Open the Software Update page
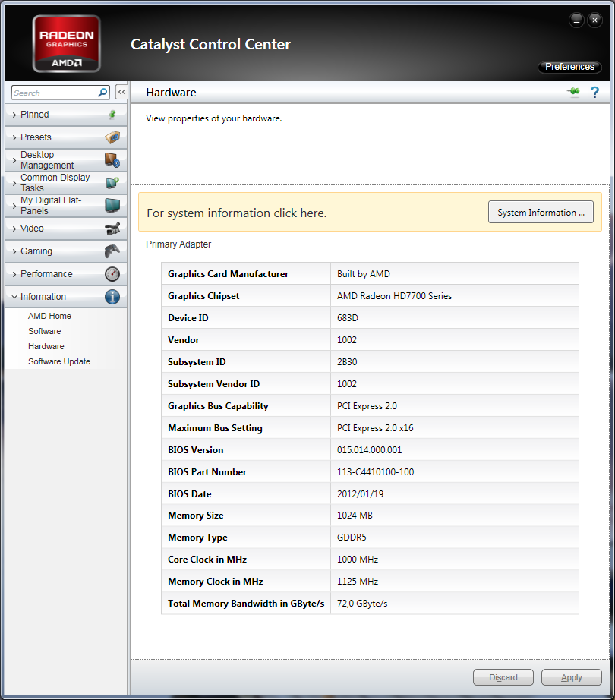 (x=59, y=361)
